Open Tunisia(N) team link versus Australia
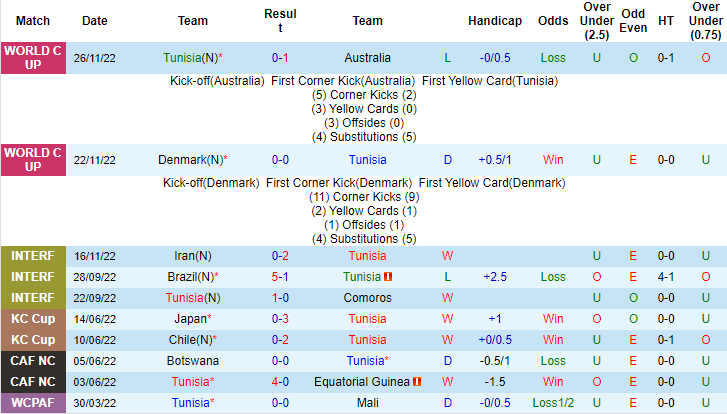Viewport: 727px width, 414px height. tap(192, 58)
